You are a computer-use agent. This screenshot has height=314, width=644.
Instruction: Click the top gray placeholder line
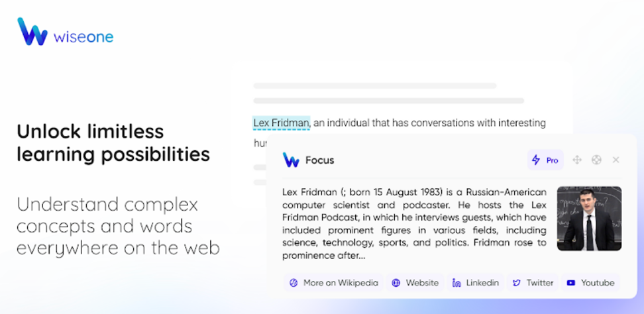(x=375, y=85)
